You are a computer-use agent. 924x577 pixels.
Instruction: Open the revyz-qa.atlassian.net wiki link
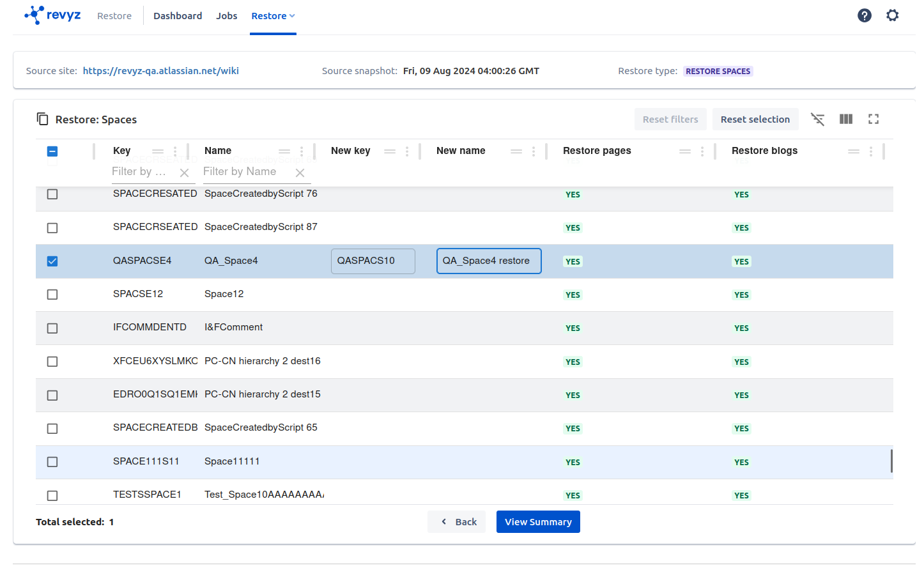pyautogui.click(x=160, y=71)
